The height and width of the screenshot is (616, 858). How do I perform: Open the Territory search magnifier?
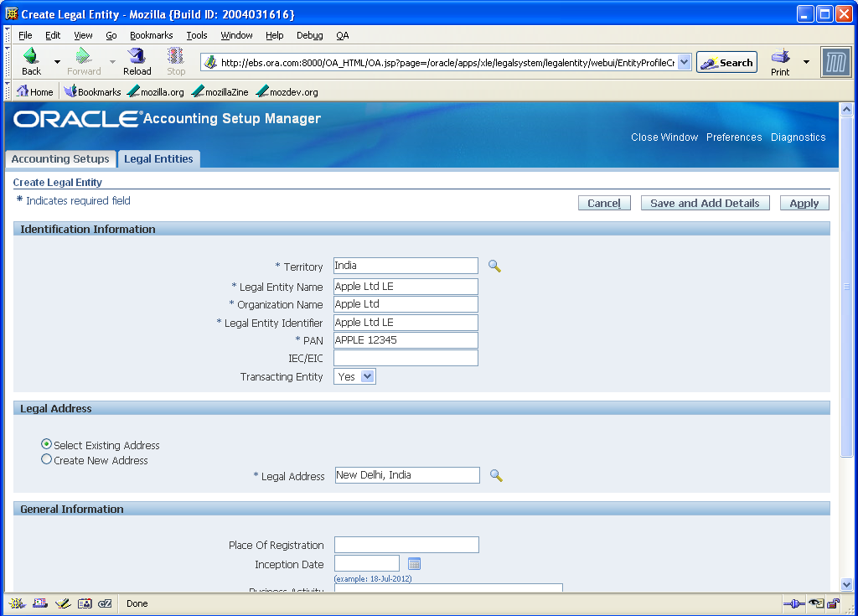pyautogui.click(x=494, y=266)
